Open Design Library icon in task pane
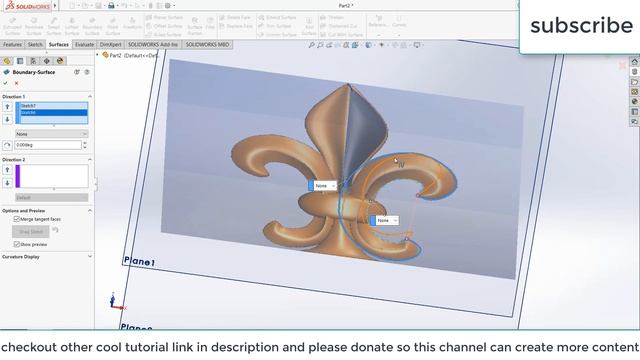This screenshot has width=640, height=360. pos(634,72)
